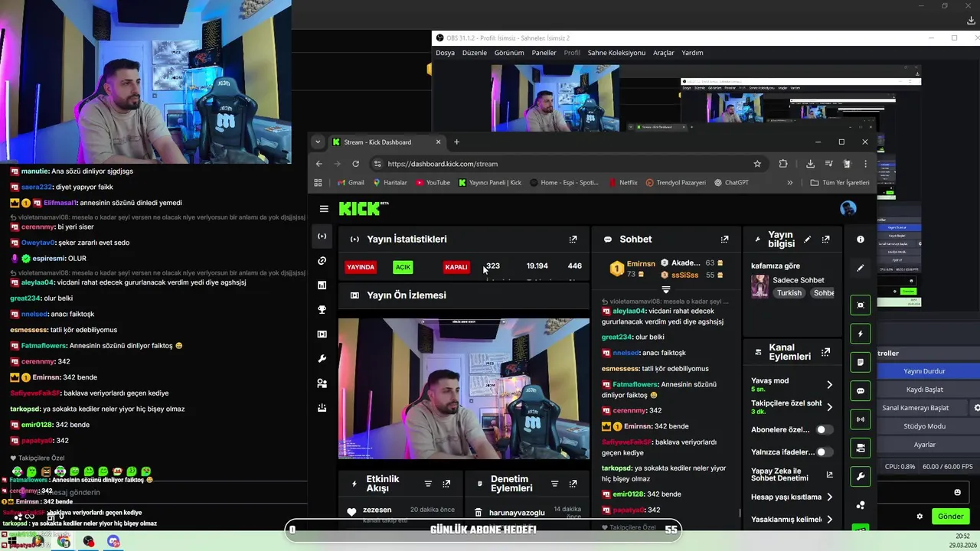The width and height of the screenshot is (980, 551).
Task: Open the info icon in right widget bar
Action: point(861,240)
